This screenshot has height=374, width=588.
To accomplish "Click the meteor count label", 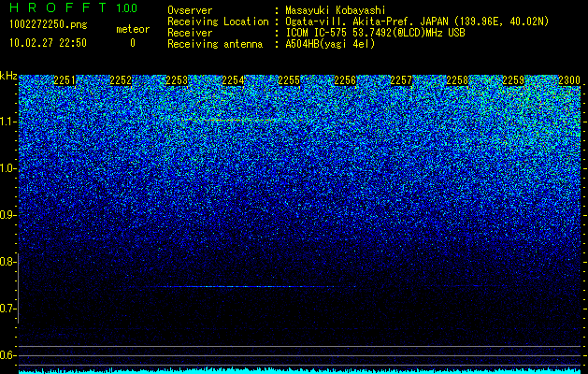I will [133, 29].
